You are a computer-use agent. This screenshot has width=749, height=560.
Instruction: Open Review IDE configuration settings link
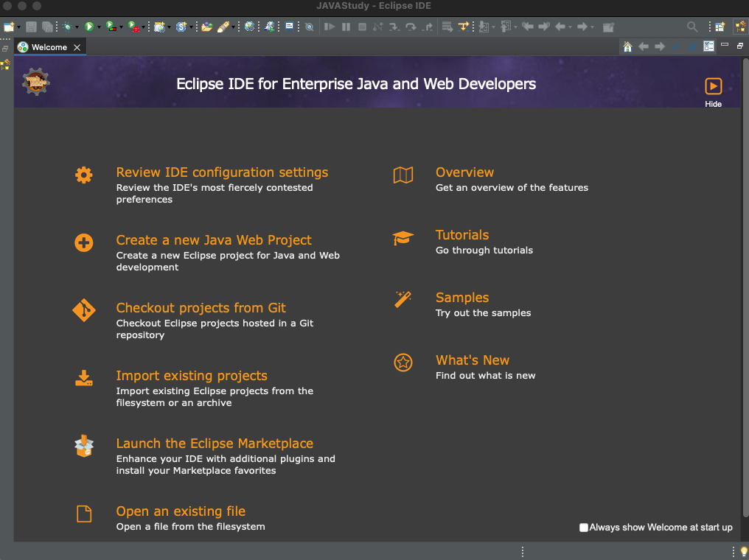(x=222, y=172)
